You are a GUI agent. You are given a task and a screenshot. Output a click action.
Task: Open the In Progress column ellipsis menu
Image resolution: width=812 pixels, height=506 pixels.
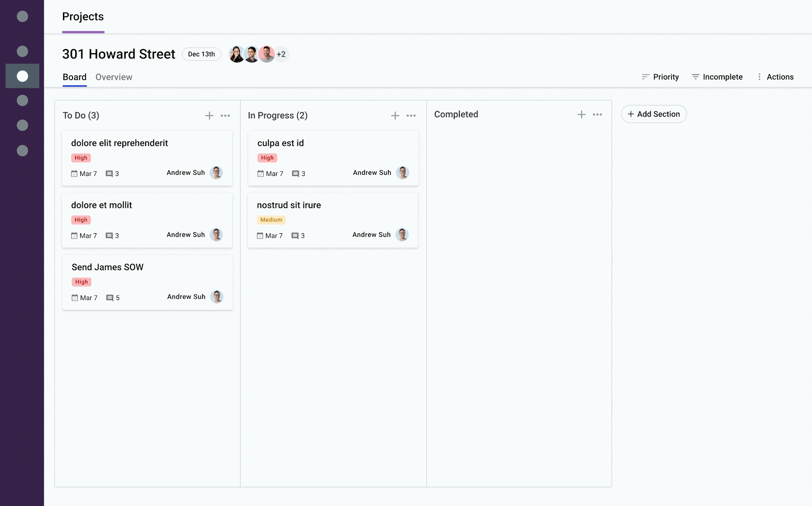tap(411, 116)
